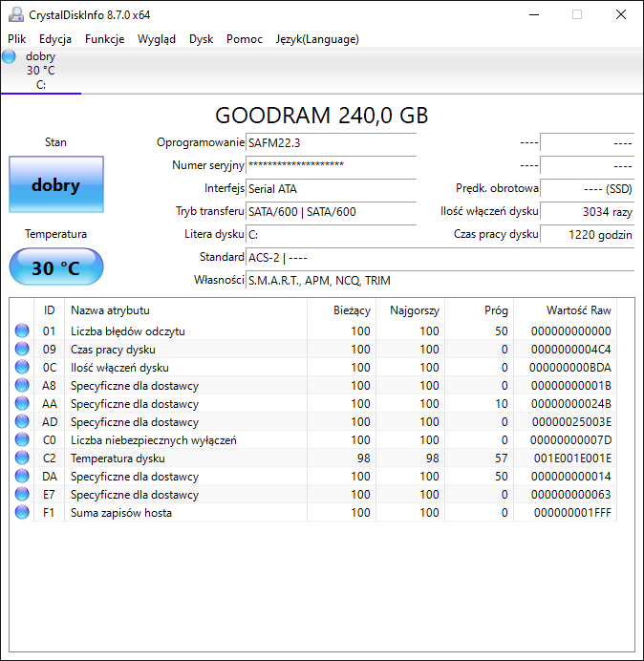Image resolution: width=644 pixels, height=661 pixels.
Task: Click the status orb for attribute E7
Action: tap(22, 494)
